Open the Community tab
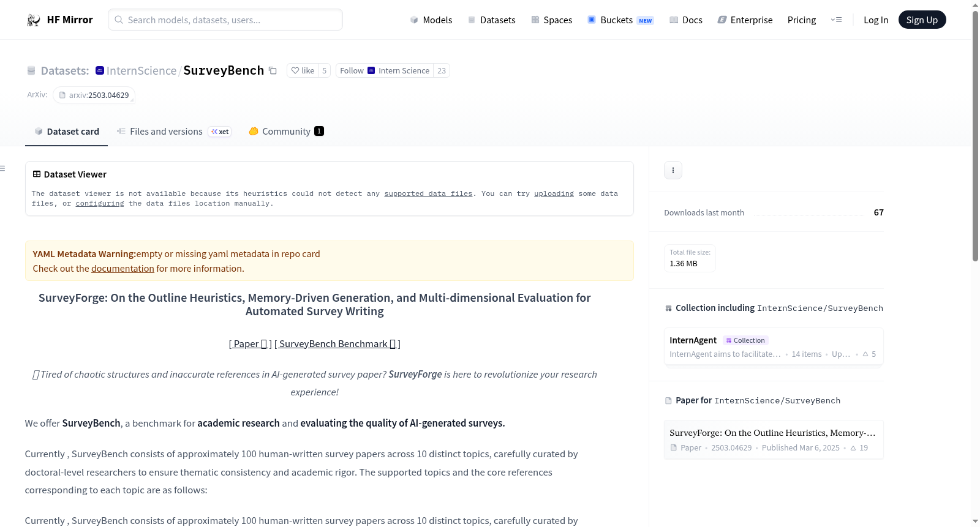The width and height of the screenshot is (980, 527). pyautogui.click(x=286, y=132)
